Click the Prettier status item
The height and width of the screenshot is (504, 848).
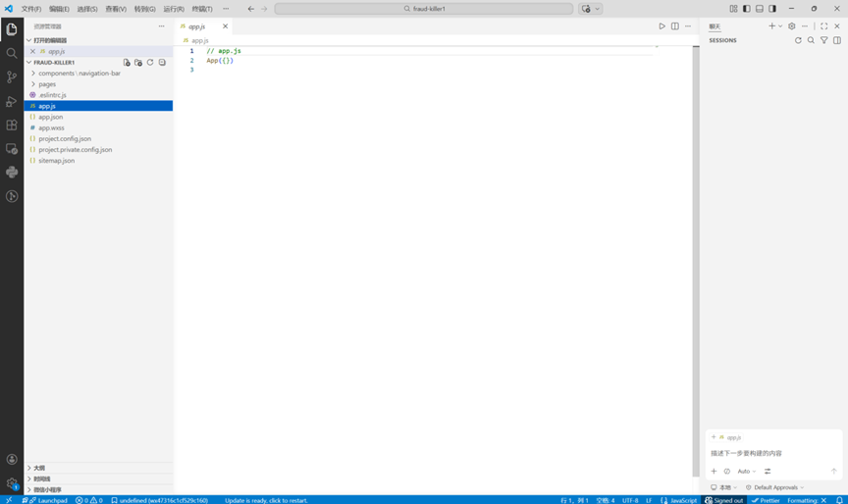tap(766, 500)
